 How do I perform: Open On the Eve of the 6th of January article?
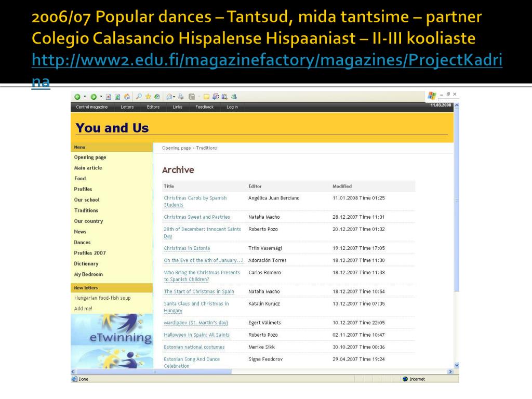coord(204,261)
